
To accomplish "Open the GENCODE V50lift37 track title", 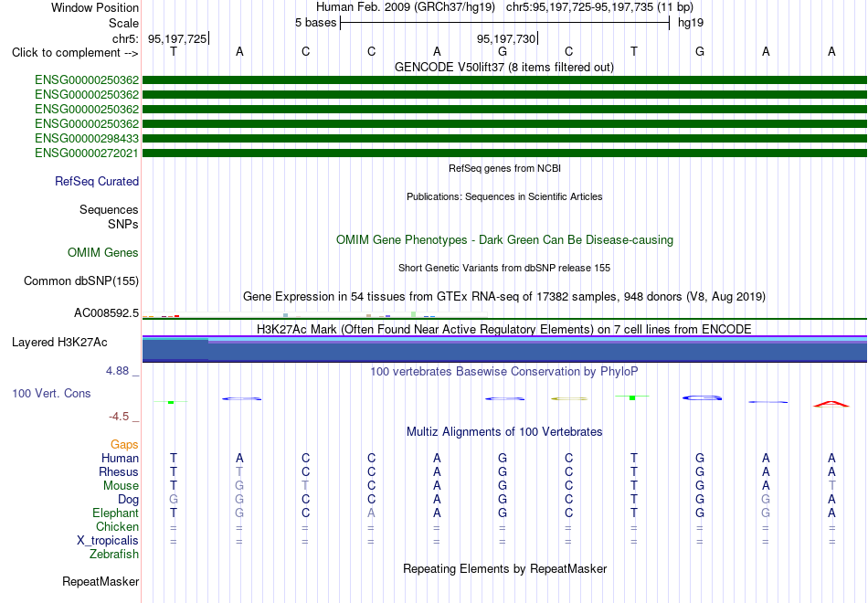I will pos(503,67).
